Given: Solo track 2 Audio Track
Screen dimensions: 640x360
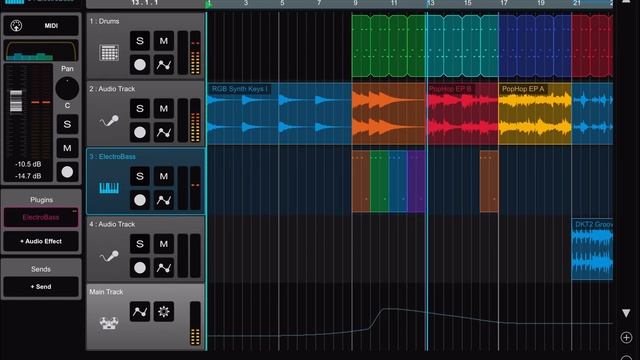Looking at the screenshot, I should coord(140,109).
